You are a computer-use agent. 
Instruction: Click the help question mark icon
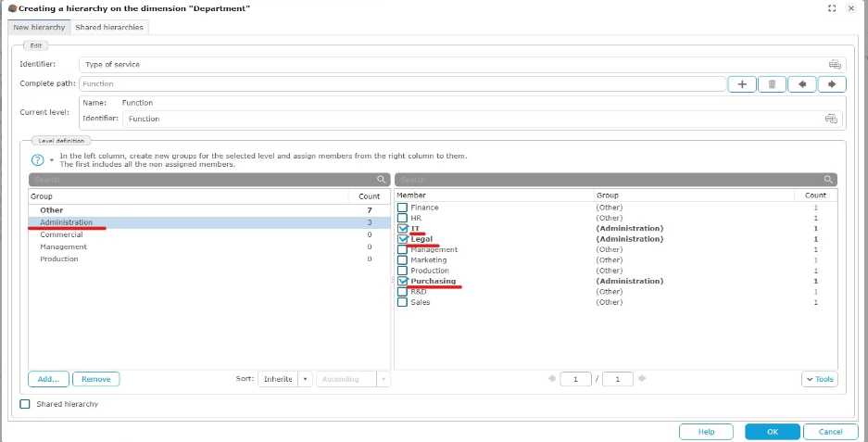(38, 159)
